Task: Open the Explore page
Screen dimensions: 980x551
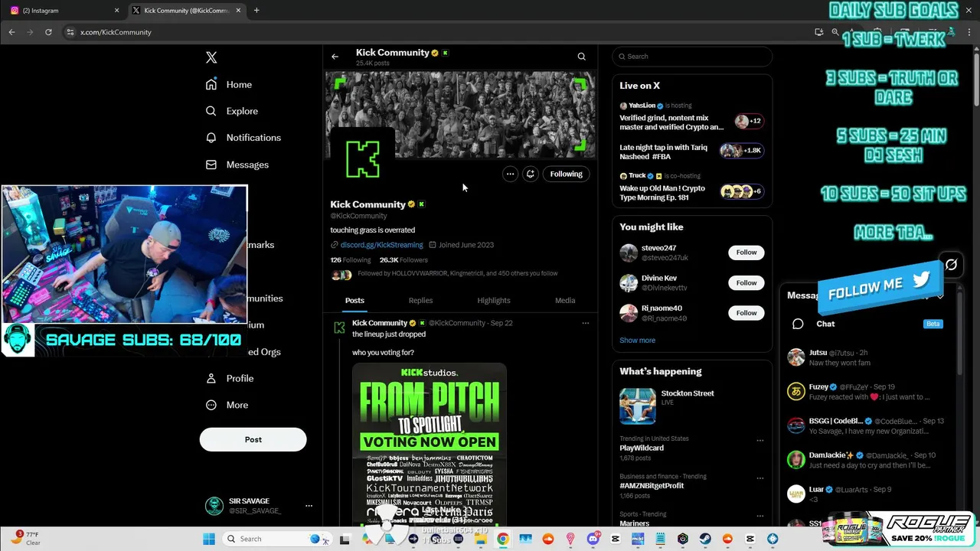Action: coord(232,111)
